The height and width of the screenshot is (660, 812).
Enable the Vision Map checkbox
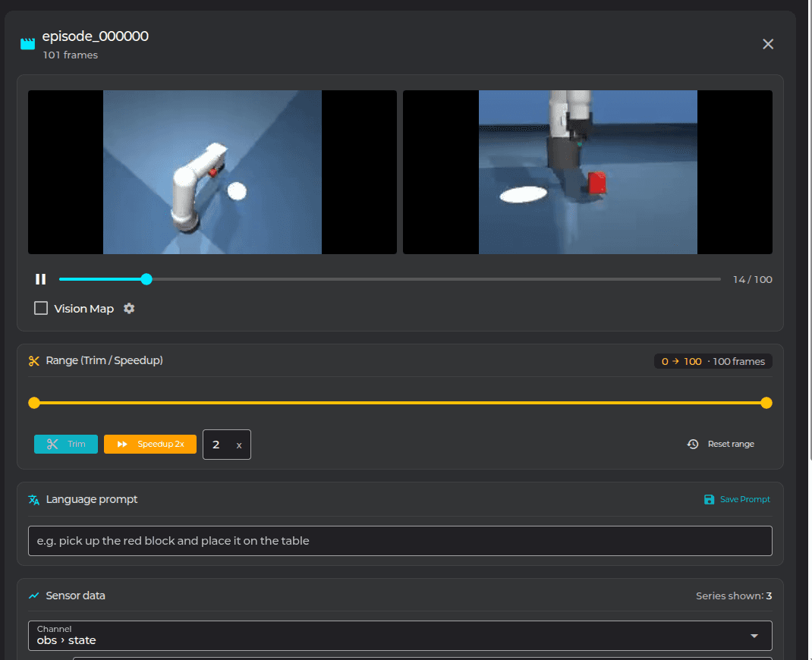point(41,309)
